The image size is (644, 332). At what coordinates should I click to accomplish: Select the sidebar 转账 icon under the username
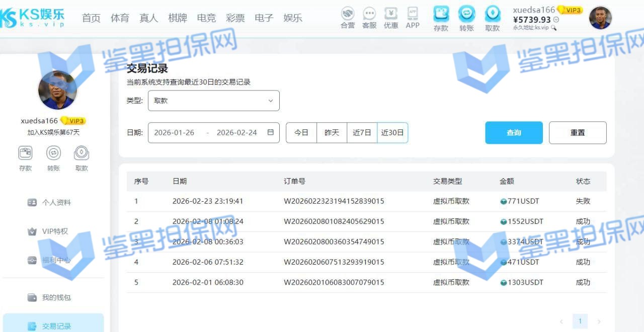[x=53, y=153]
